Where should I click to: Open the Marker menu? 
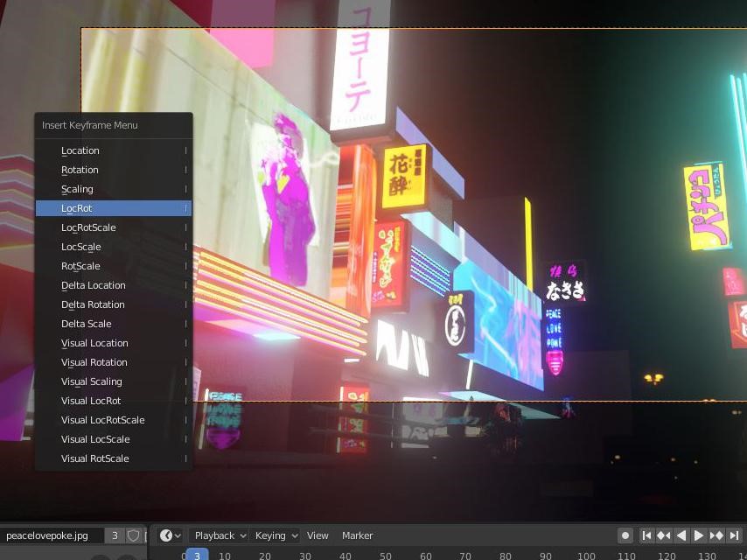pos(356,535)
